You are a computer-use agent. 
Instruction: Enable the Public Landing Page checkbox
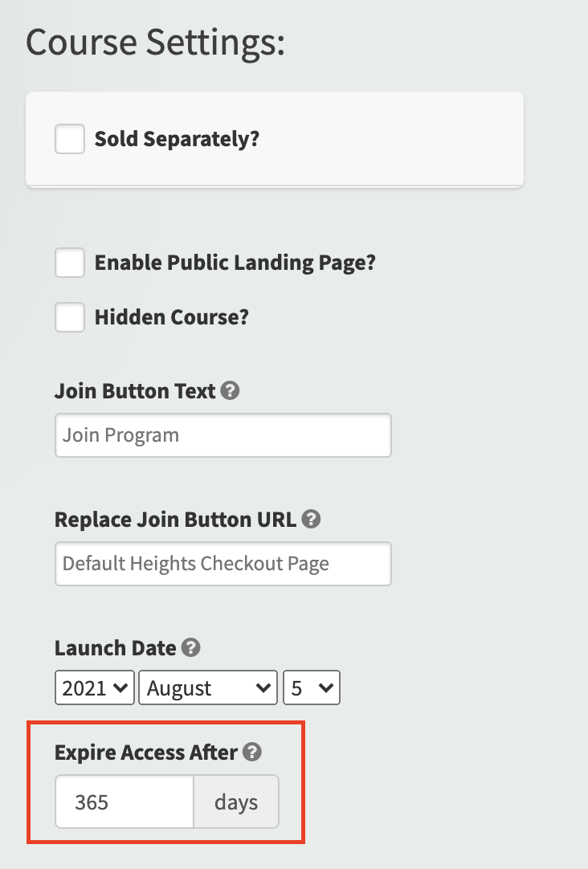click(70, 262)
